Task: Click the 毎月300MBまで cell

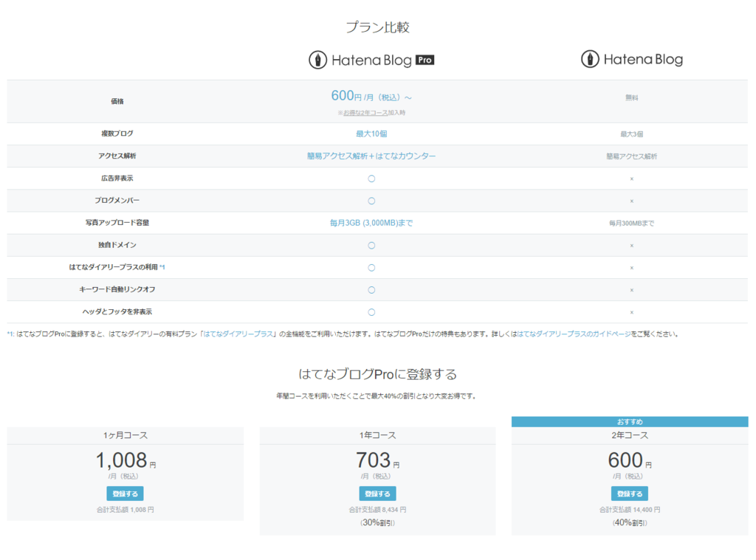Action: [632, 223]
